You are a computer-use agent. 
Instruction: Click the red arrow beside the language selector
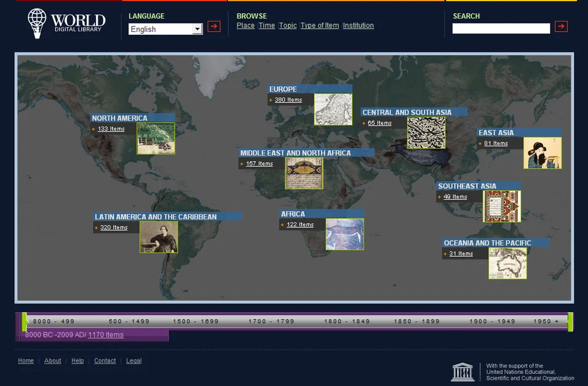click(214, 27)
